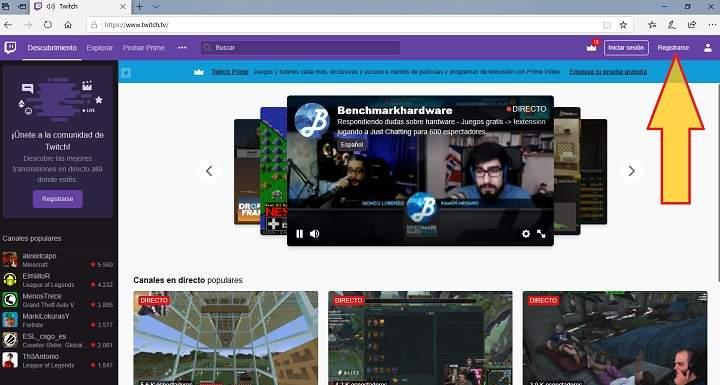Click the Iniciar sesión button
Screen dimensions: 720x385
pyautogui.click(x=626, y=48)
